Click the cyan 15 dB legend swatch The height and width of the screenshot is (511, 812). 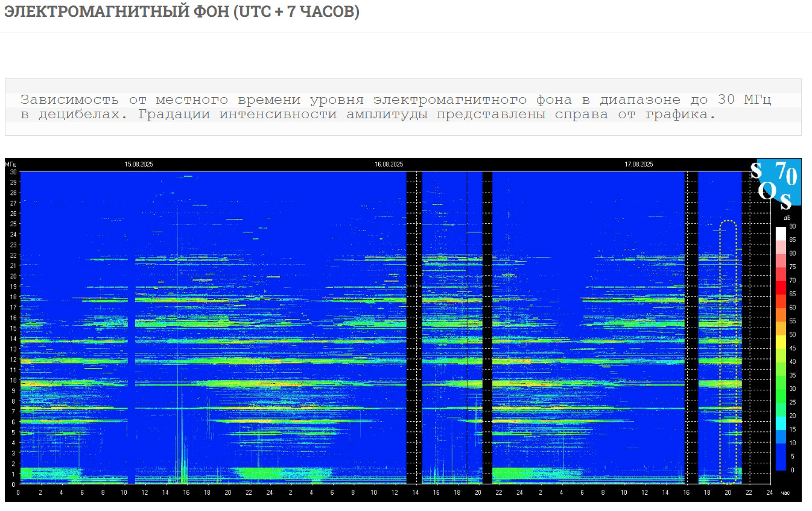(x=781, y=422)
